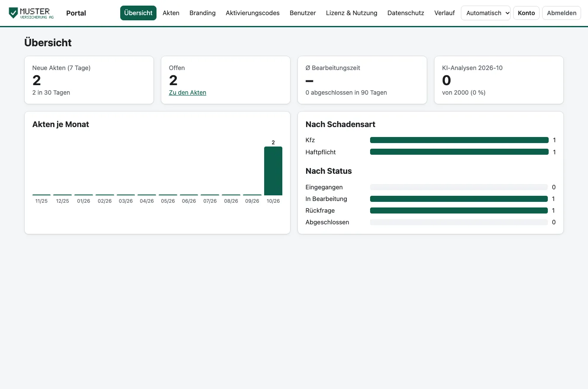
Task: Click the 10/26 bar in the chart
Action: 273,171
